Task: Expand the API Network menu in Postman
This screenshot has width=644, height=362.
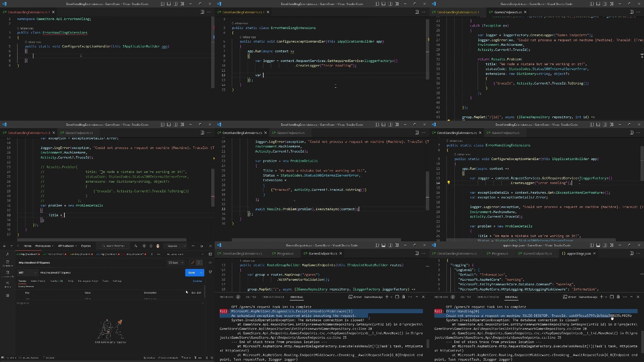Action: 67,246
